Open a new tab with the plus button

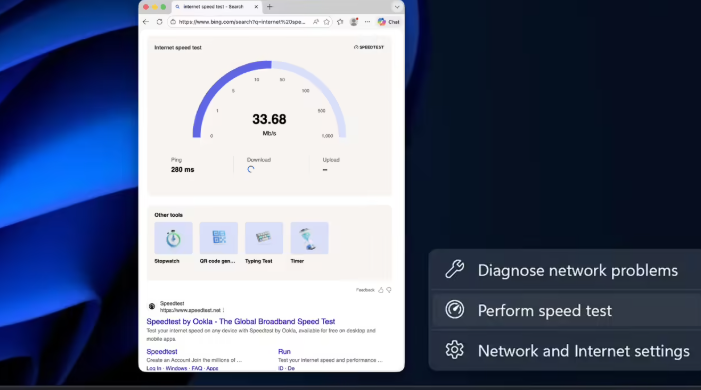(270, 7)
